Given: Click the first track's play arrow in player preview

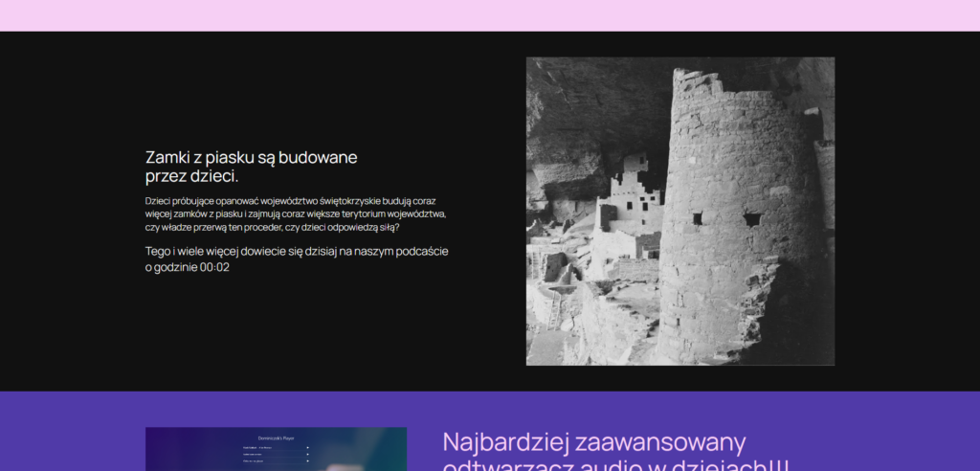Looking at the screenshot, I should [307, 447].
